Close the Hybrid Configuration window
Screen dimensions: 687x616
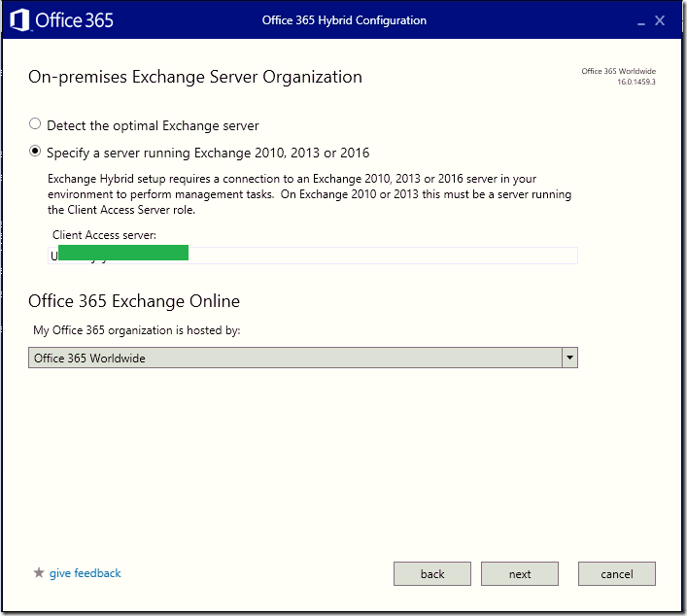click(x=660, y=20)
